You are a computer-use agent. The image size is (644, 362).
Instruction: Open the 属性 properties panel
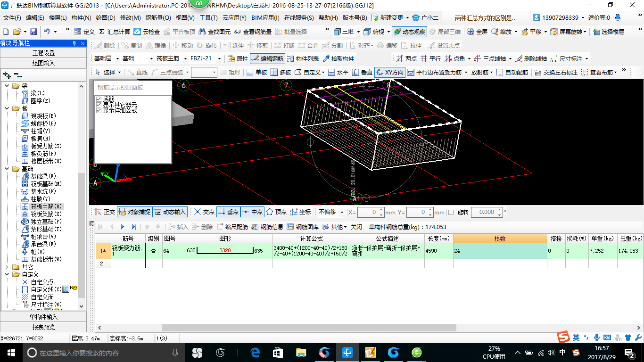pos(238,59)
